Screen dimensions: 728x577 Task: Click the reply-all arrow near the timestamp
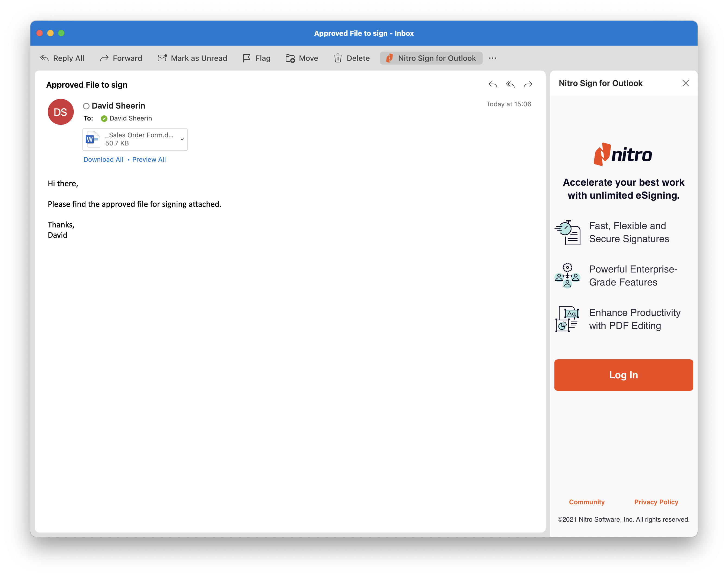point(510,84)
